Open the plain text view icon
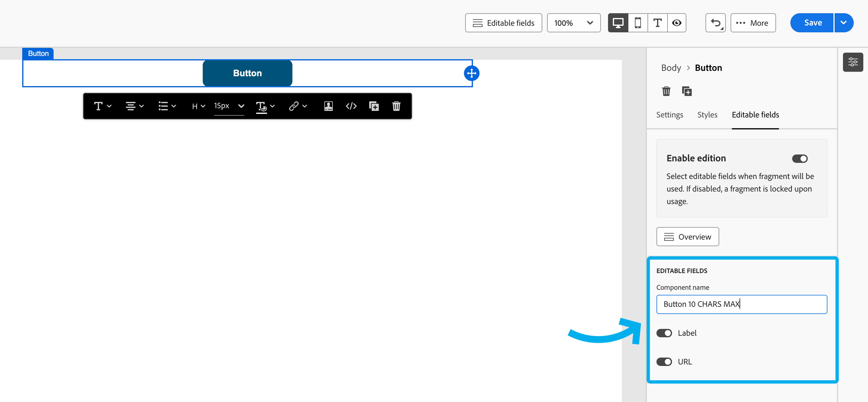 click(x=657, y=23)
